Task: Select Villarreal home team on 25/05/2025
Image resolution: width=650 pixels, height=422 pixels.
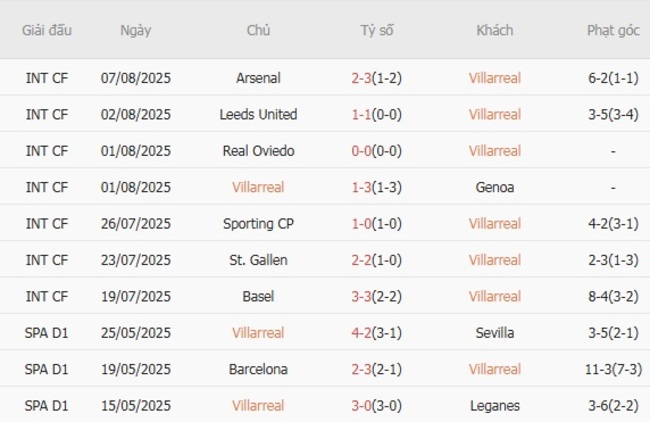Action: pyautogui.click(x=258, y=333)
